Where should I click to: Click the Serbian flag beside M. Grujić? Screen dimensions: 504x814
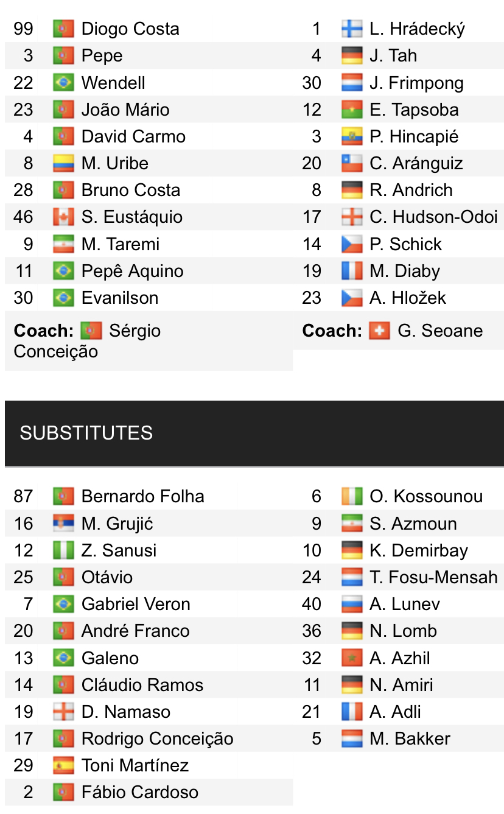tap(63, 524)
